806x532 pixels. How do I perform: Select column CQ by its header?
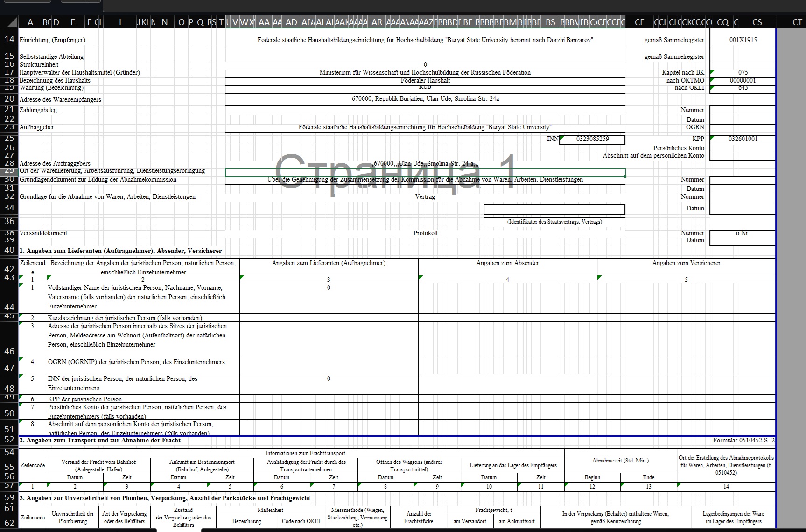pos(722,22)
